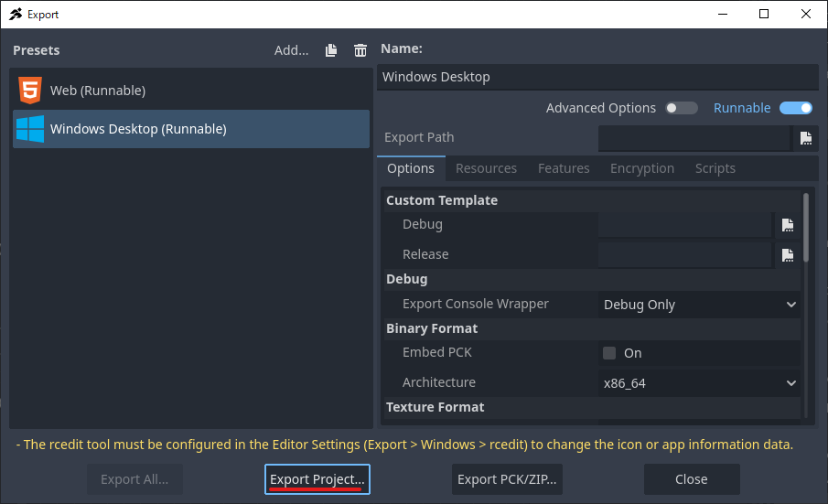
Task: Open the Architecture x86_64 dropdown
Action: (699, 383)
